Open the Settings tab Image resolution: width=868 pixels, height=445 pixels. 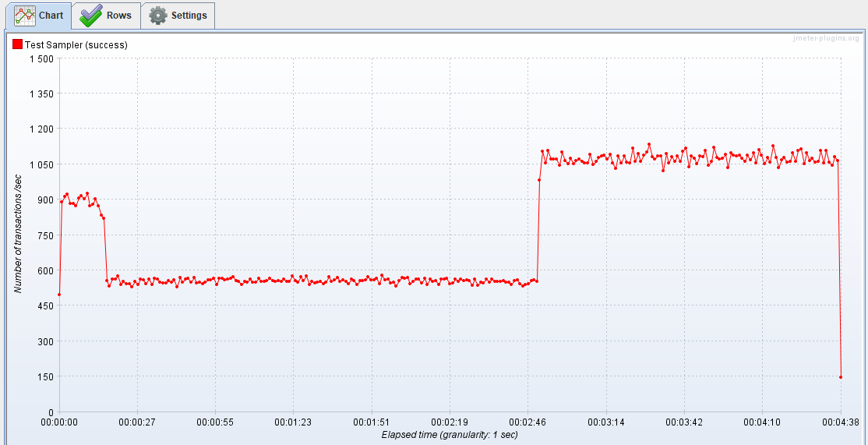tap(177, 16)
